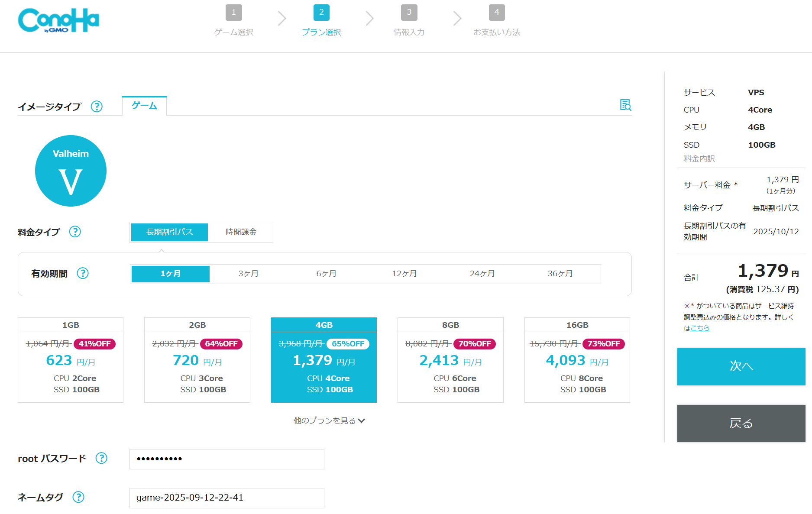This screenshot has height=514, width=812.
Task: Select the ゲーム image type tab
Action: pos(144,106)
